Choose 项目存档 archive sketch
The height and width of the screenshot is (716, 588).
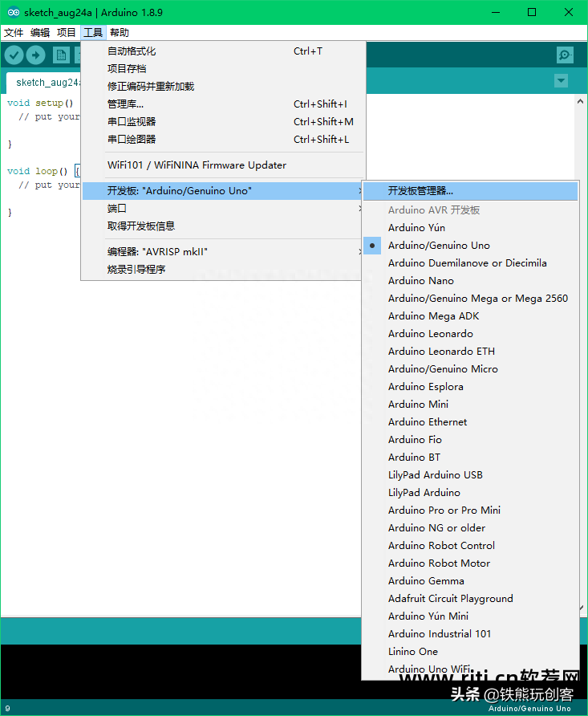click(223, 69)
